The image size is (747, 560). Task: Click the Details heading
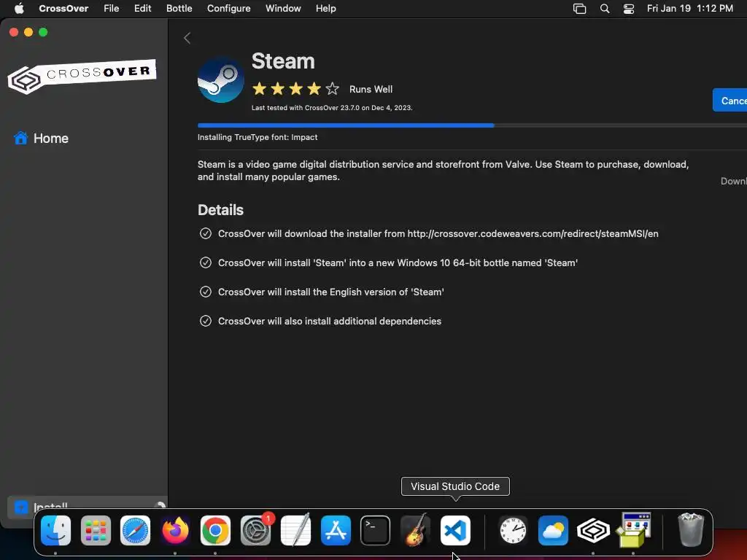220,210
